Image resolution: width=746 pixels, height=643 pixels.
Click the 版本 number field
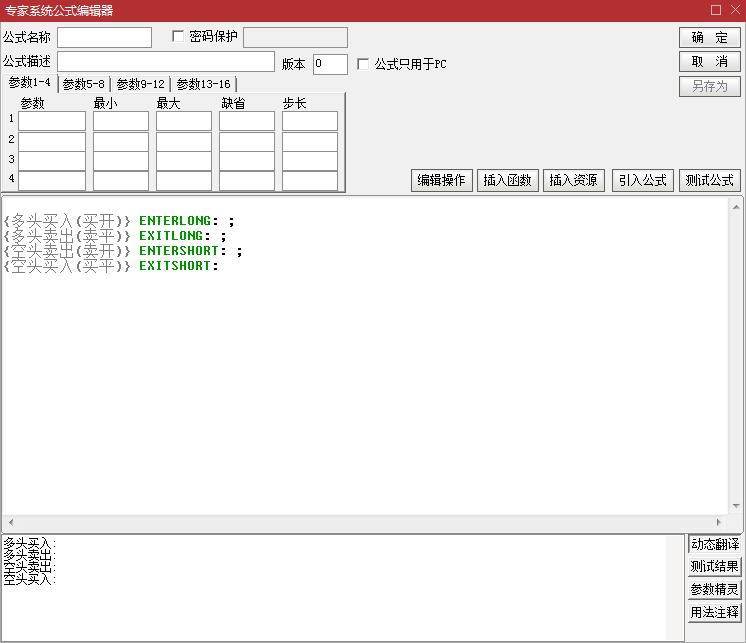click(330, 64)
